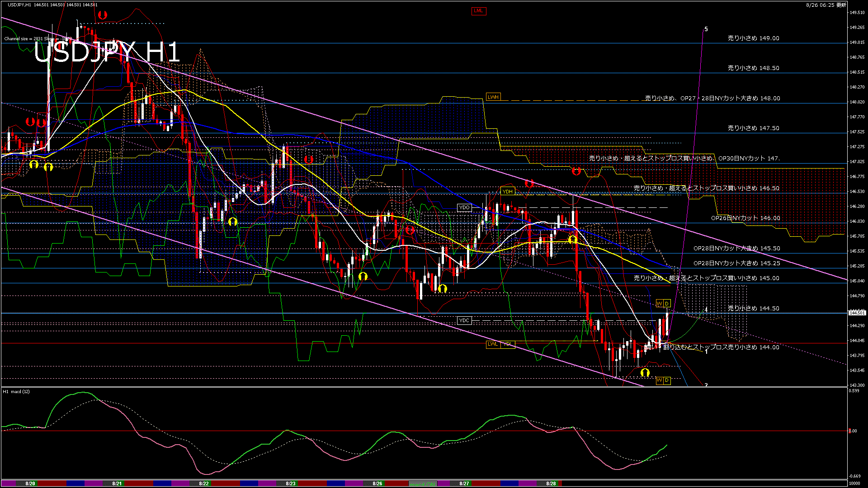Click the OP26日NYカット 146.00 label
This screenshot has width=868, height=488.
[745, 218]
